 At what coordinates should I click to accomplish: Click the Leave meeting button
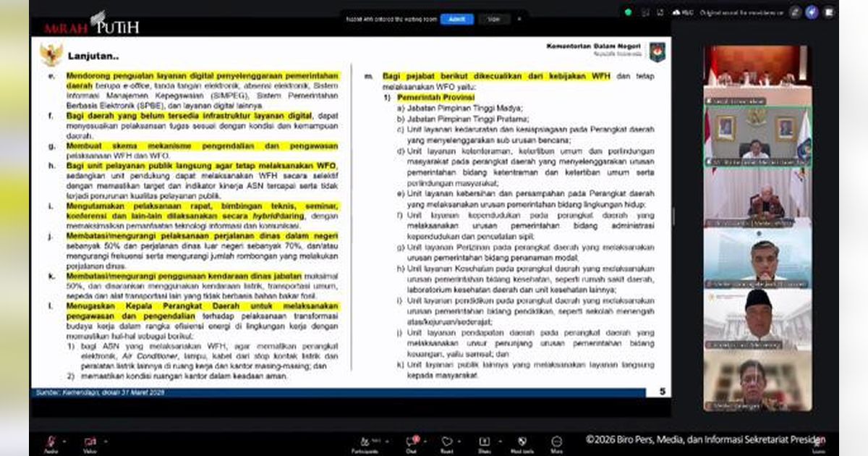(x=817, y=443)
